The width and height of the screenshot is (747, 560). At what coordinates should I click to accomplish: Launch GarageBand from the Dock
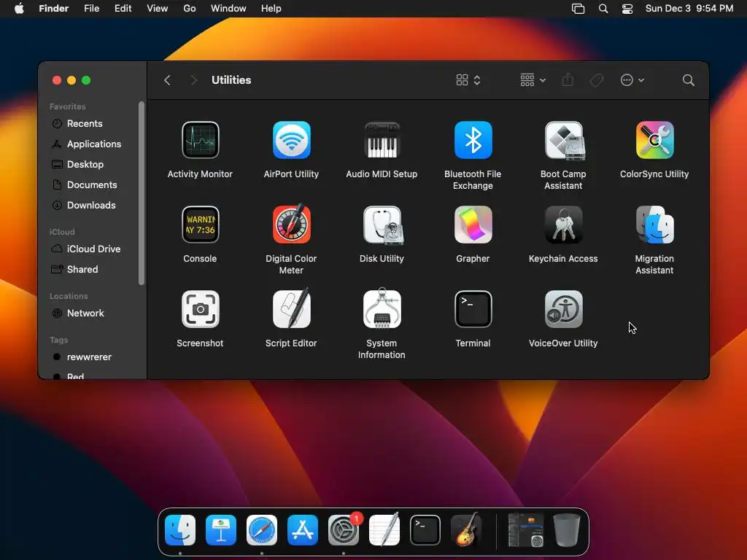coord(466,529)
